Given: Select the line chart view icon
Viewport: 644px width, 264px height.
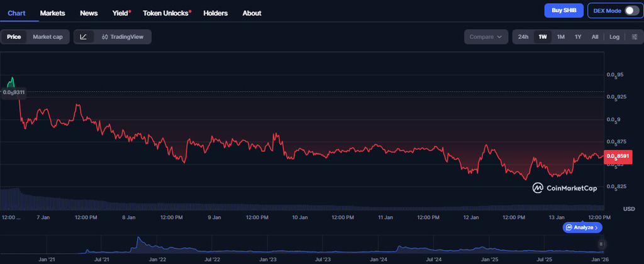Looking at the screenshot, I should [84, 37].
